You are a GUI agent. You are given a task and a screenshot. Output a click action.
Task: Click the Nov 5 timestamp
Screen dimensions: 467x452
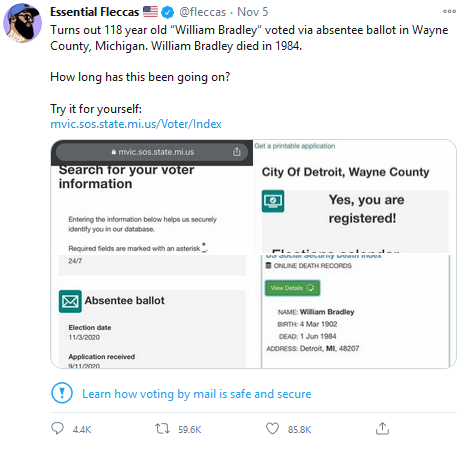(252, 12)
